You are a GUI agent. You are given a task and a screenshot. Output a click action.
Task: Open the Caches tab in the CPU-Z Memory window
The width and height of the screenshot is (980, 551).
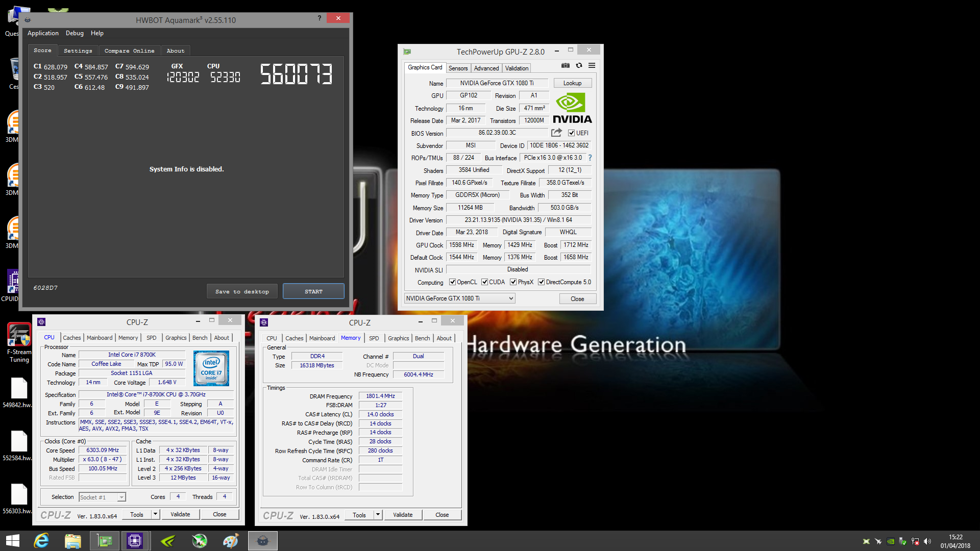coord(294,338)
